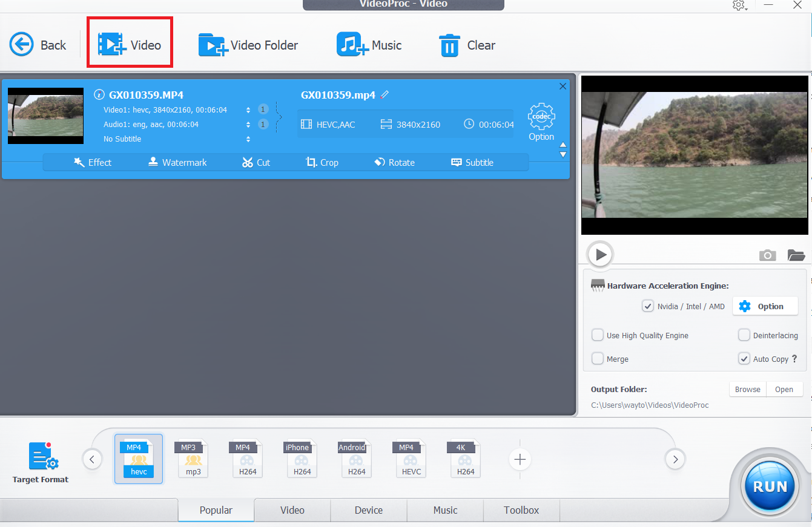Toggle Auto Copy checkbox
812x527 pixels.
point(744,359)
